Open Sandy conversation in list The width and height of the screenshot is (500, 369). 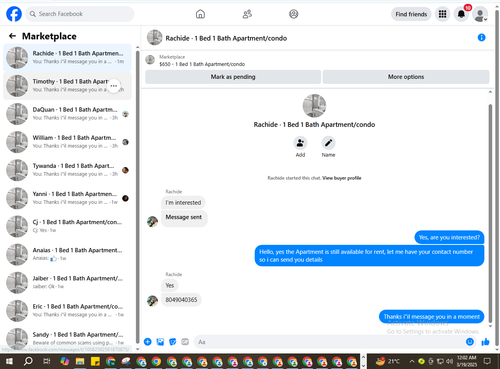67,339
